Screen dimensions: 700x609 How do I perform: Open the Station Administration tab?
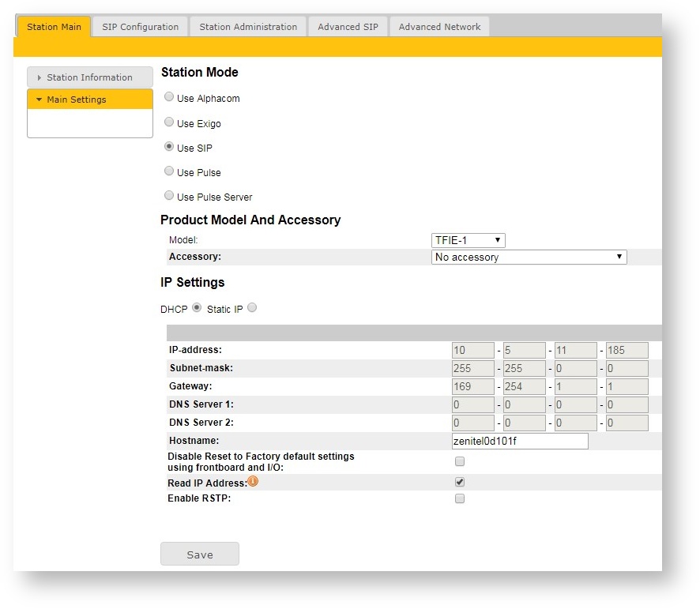click(248, 27)
